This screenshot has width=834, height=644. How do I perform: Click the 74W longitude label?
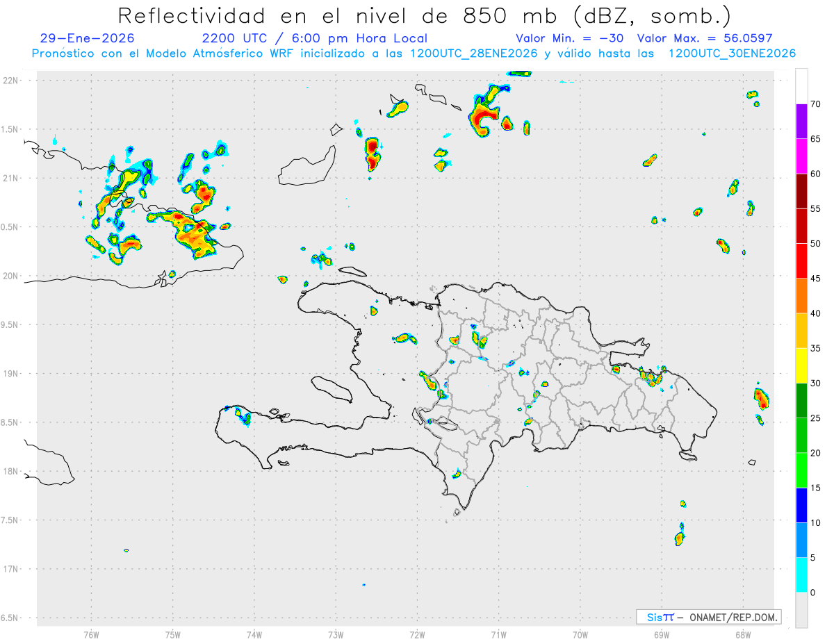254,634
